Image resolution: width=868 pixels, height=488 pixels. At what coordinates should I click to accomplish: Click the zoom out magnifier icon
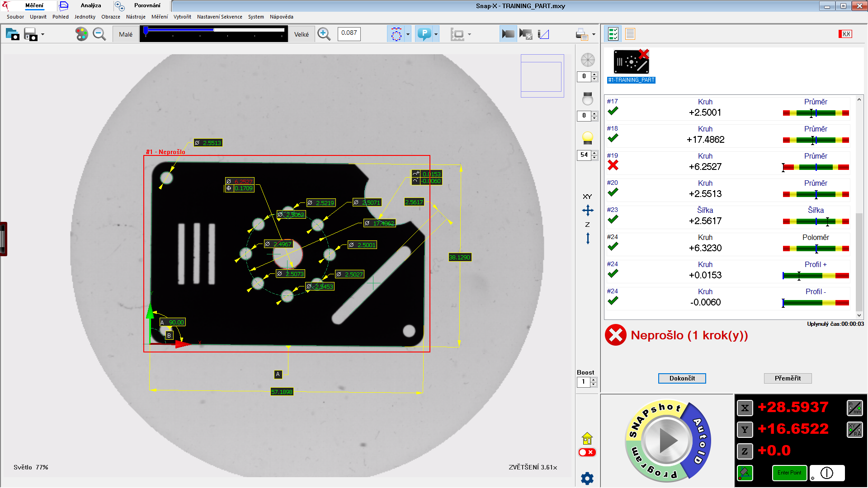click(x=99, y=34)
